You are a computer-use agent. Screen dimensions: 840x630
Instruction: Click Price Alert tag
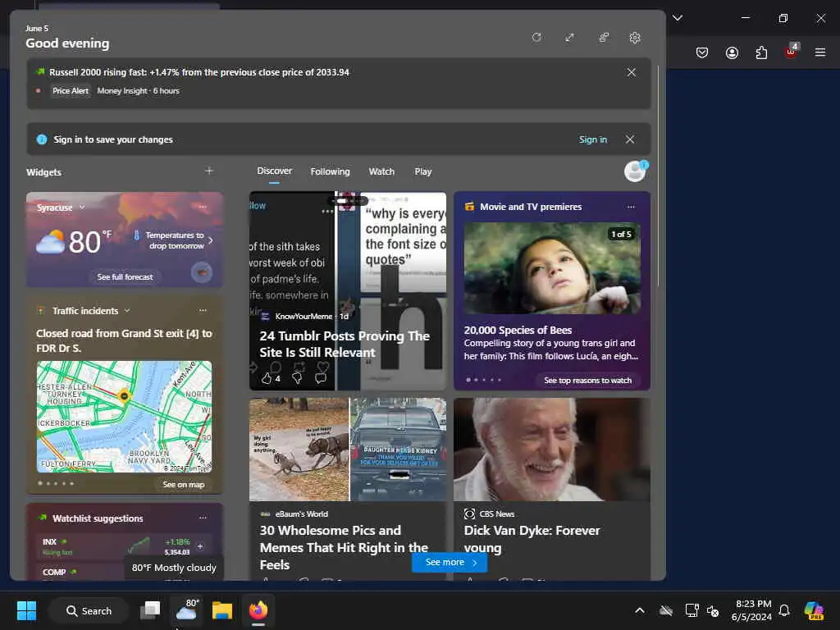[71, 91]
